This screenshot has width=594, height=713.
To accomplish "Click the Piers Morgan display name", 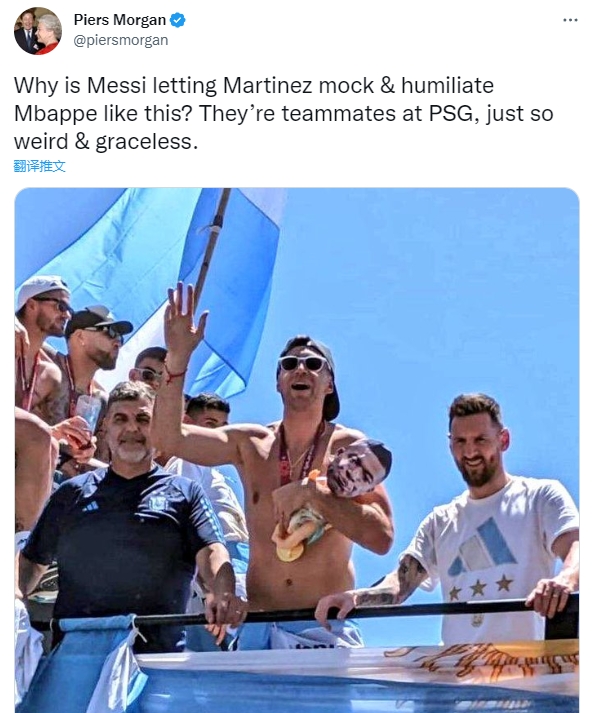I will [119, 20].
